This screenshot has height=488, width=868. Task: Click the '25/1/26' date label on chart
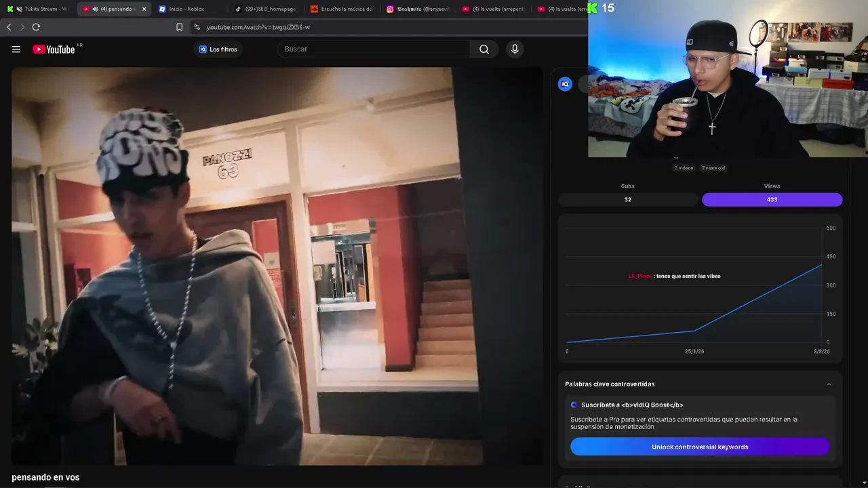(694, 351)
